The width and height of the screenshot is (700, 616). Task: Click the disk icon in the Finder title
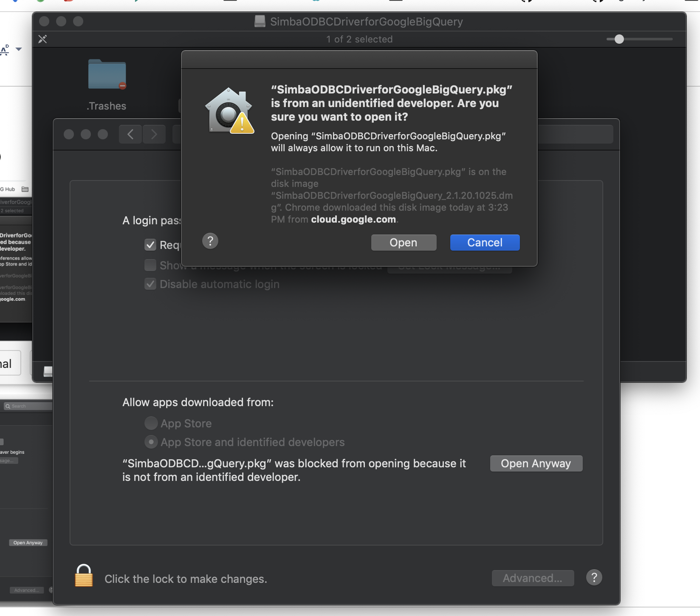(x=260, y=21)
